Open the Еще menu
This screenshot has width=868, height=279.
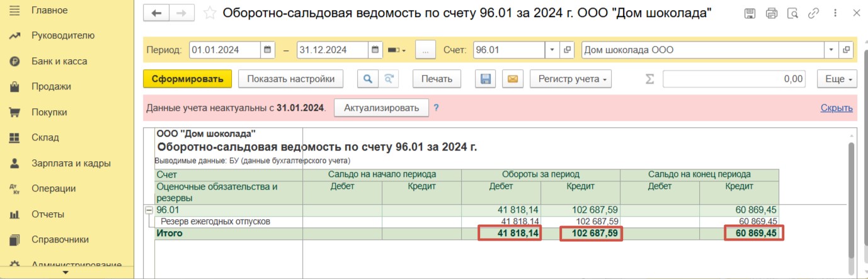(837, 79)
